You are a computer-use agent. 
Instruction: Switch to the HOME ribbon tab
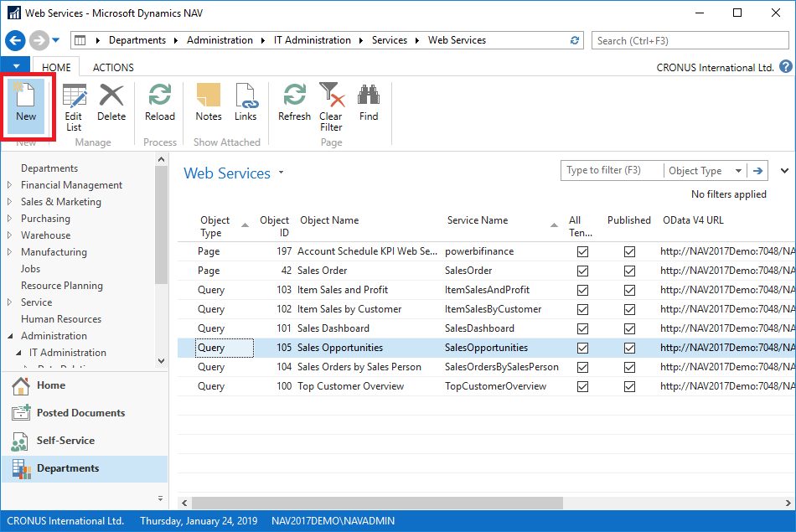pos(56,68)
